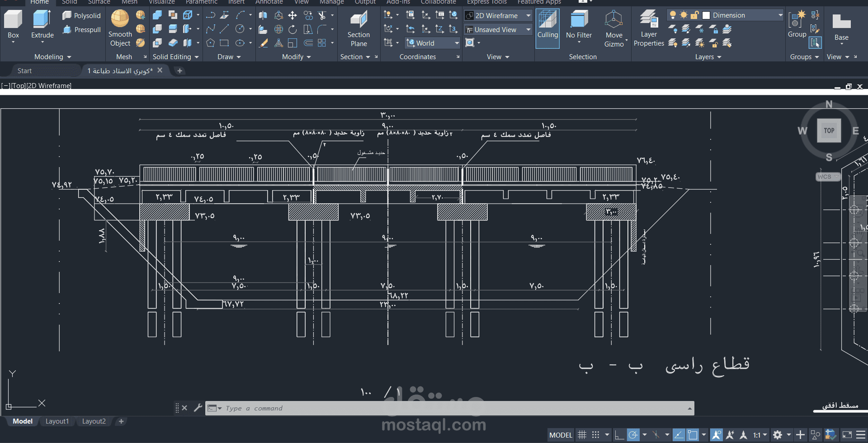Image resolution: width=868 pixels, height=443 pixels.
Task: Expand the Layers panel
Action: pyautogui.click(x=708, y=57)
